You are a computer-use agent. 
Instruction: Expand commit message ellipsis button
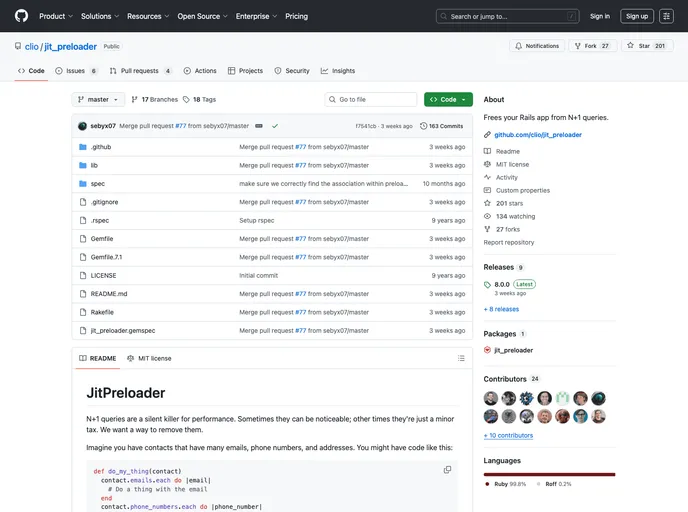point(259,126)
